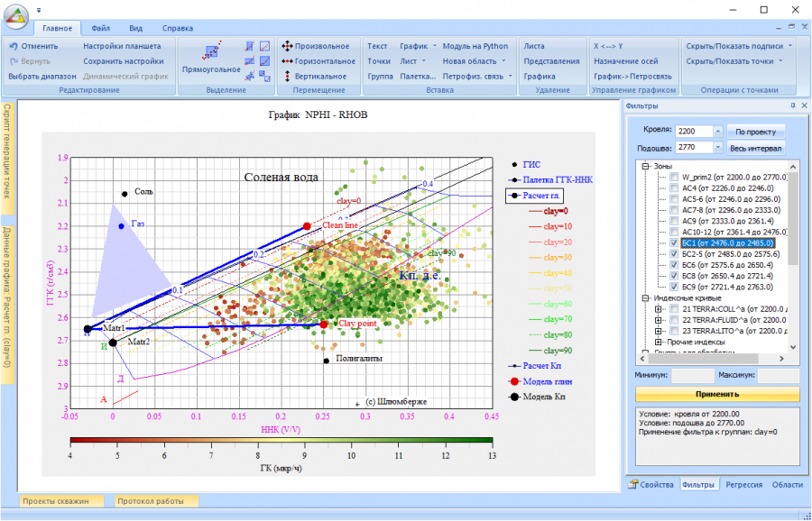This screenshot has height=521, width=812.
Task: Disable the БС6 zone checkbox
Action: [x=674, y=265]
